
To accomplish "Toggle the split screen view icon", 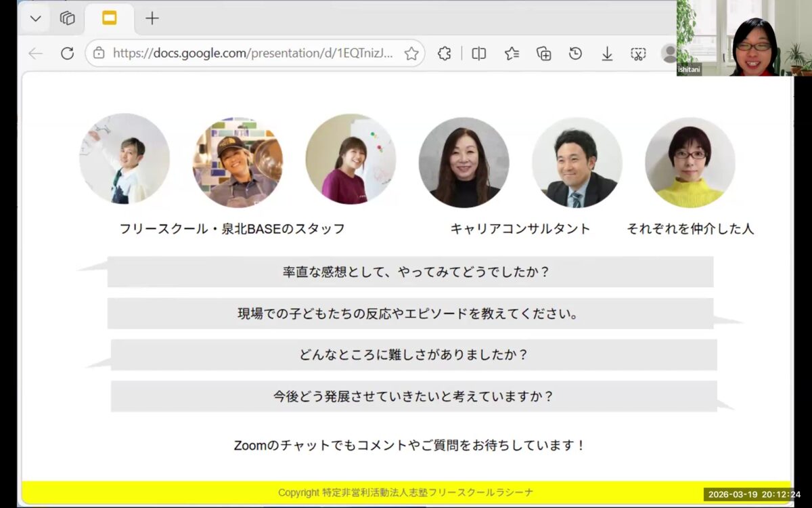I will pyautogui.click(x=478, y=54).
